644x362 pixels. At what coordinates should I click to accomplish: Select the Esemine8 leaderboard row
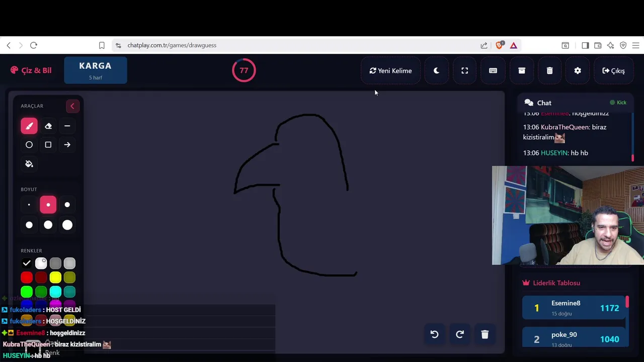point(574,308)
